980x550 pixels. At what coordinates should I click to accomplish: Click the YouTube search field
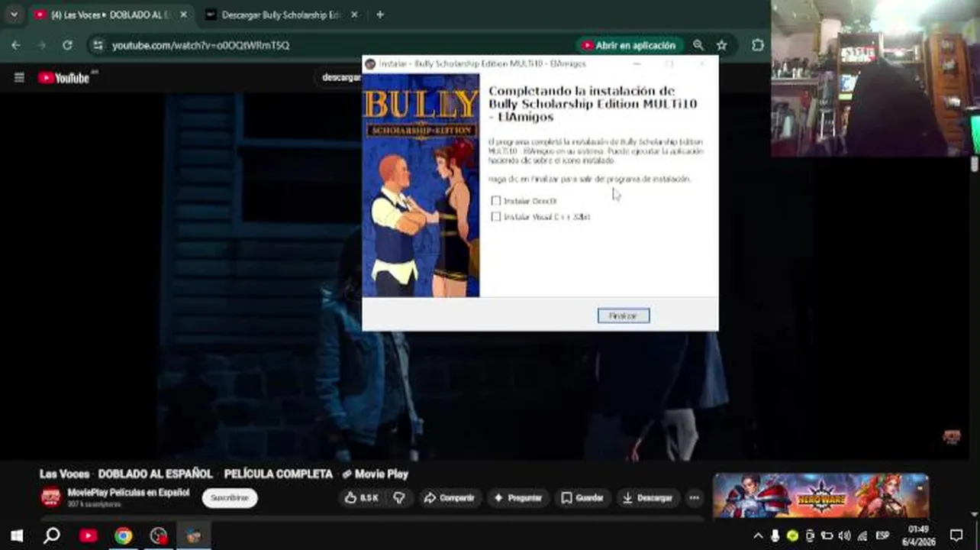coord(339,77)
